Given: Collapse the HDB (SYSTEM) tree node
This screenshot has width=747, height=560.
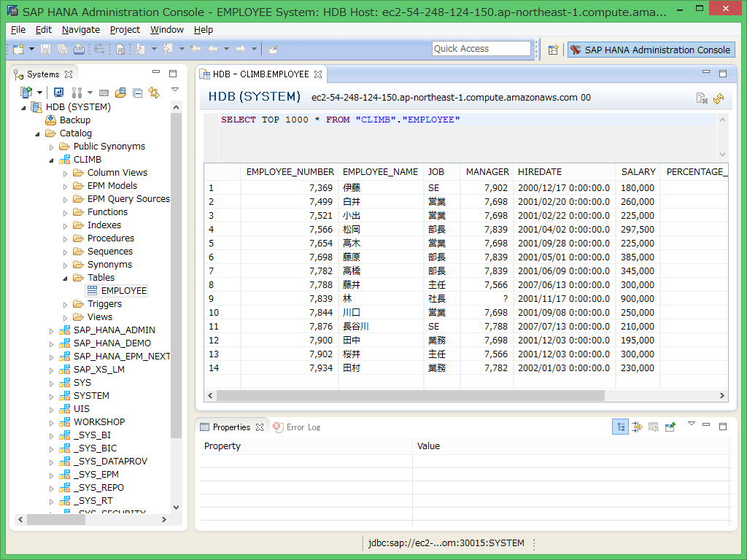Looking at the screenshot, I should coord(23,108).
